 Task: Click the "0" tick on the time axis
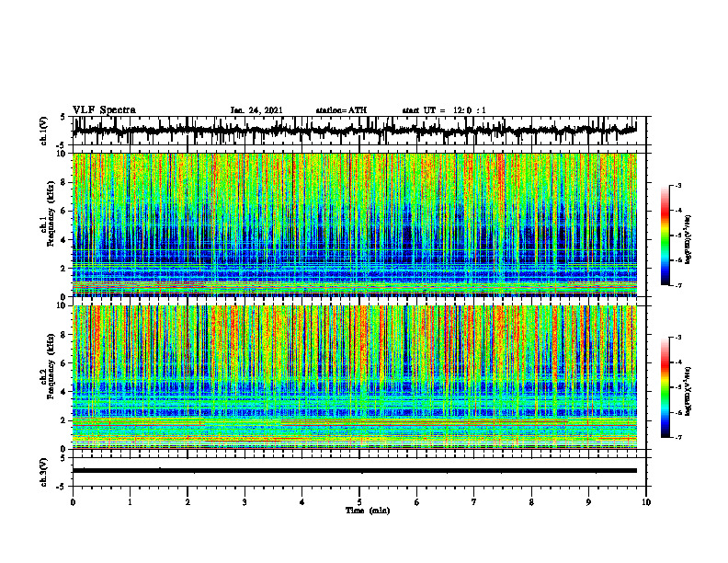point(73,502)
